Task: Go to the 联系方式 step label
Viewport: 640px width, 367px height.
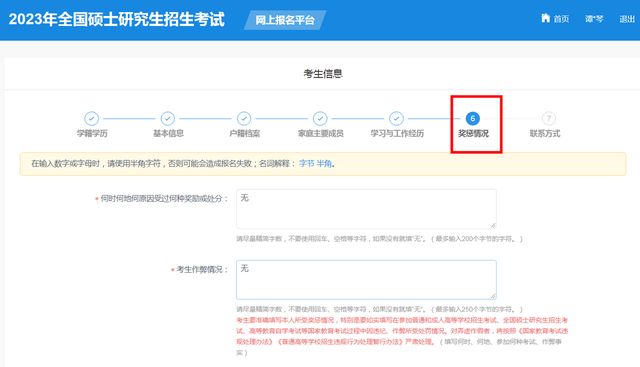Action: click(545, 133)
